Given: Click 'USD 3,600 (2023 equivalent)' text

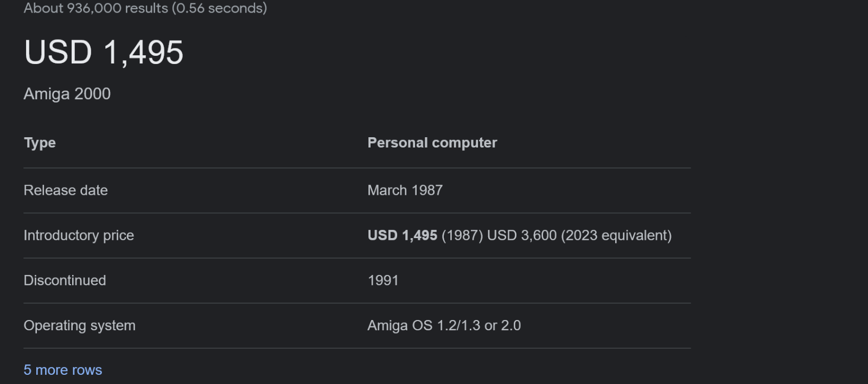Looking at the screenshot, I should pyautogui.click(x=579, y=235).
